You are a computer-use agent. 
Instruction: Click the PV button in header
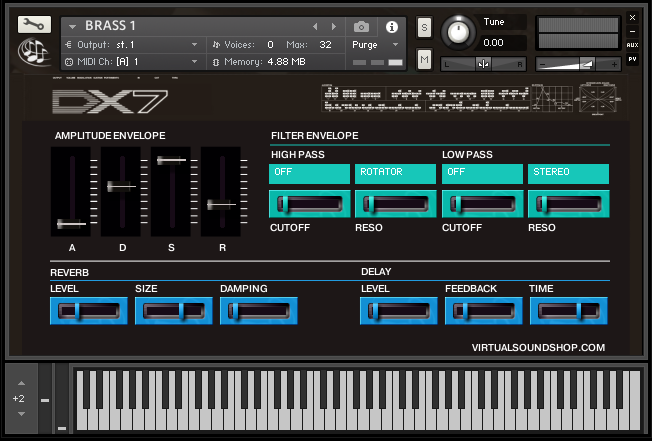click(x=632, y=60)
